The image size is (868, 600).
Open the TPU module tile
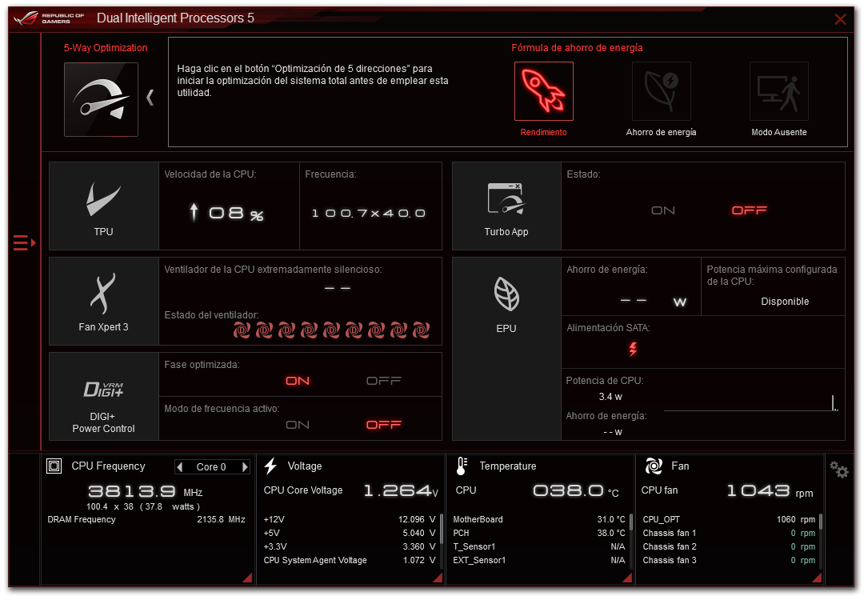104,206
